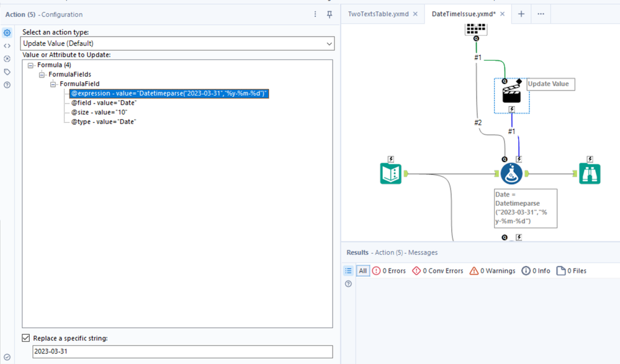Close the DateTimeIssue.yxmd tab

pyautogui.click(x=502, y=14)
